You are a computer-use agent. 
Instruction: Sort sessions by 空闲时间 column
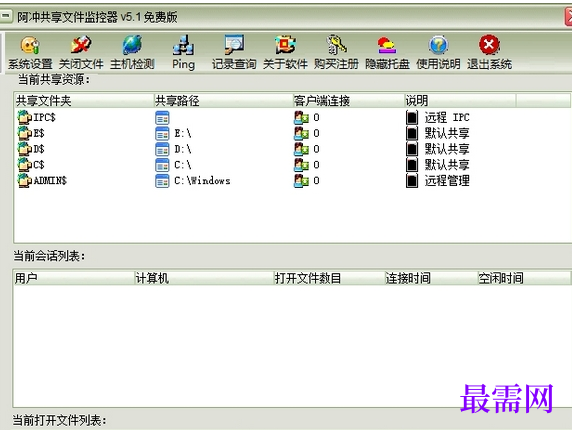[x=524, y=278]
